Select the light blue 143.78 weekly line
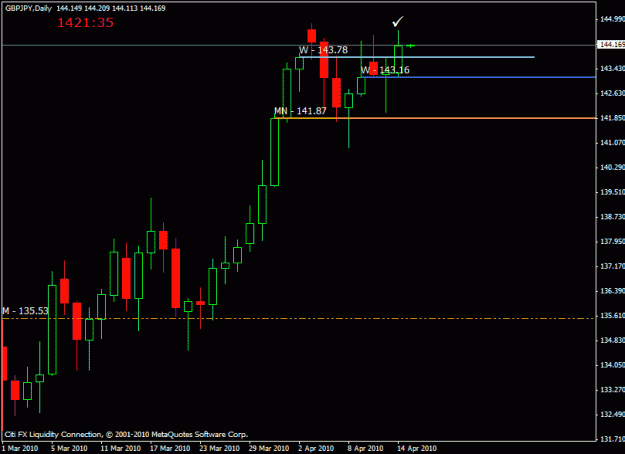Viewport: 625px width, 454px height. (x=417, y=57)
